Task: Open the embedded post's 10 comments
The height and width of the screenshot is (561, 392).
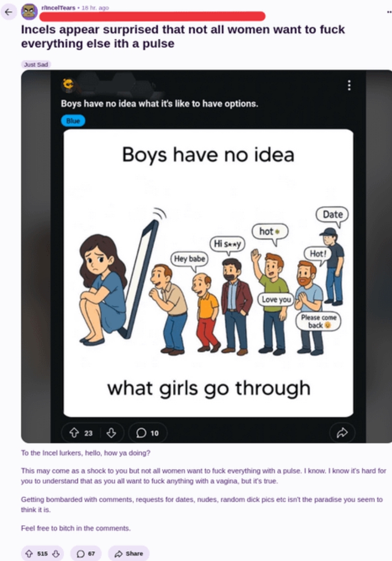Action: point(148,433)
